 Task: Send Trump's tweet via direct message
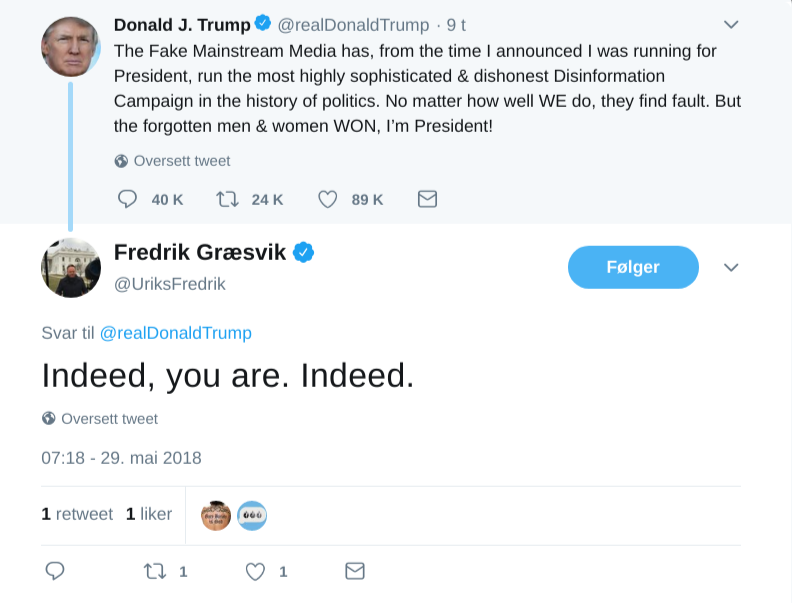tap(427, 199)
